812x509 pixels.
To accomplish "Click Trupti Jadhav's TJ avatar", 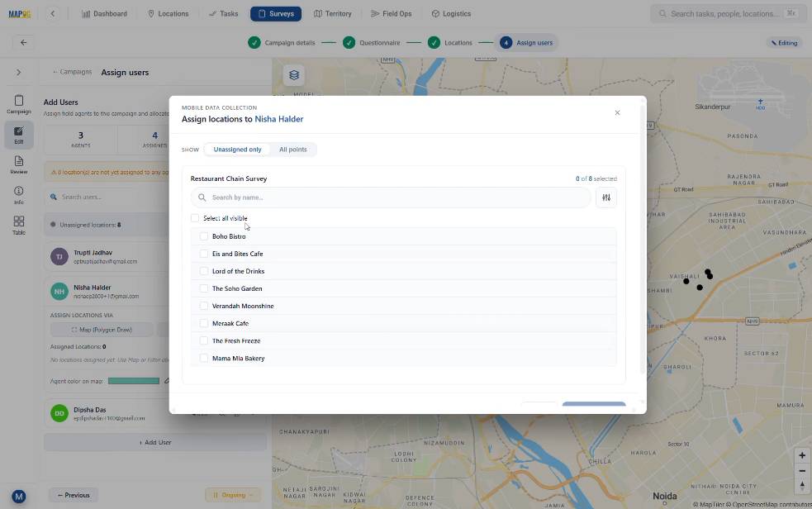I will [59, 256].
